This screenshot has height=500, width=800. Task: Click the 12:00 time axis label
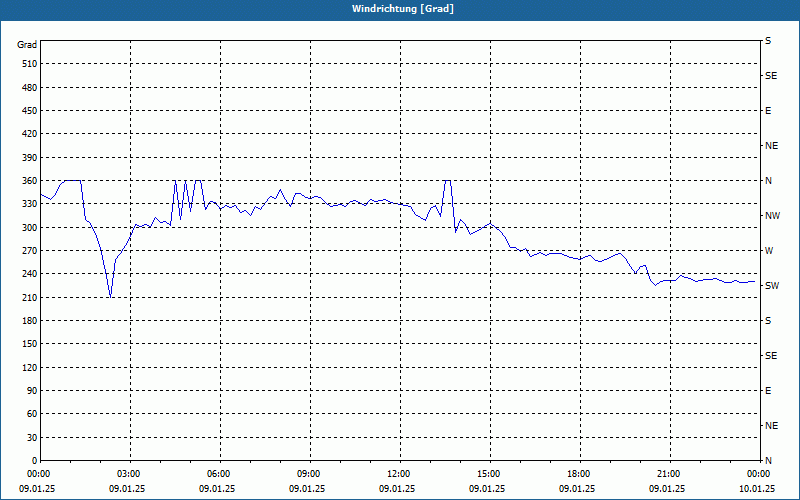click(x=399, y=474)
